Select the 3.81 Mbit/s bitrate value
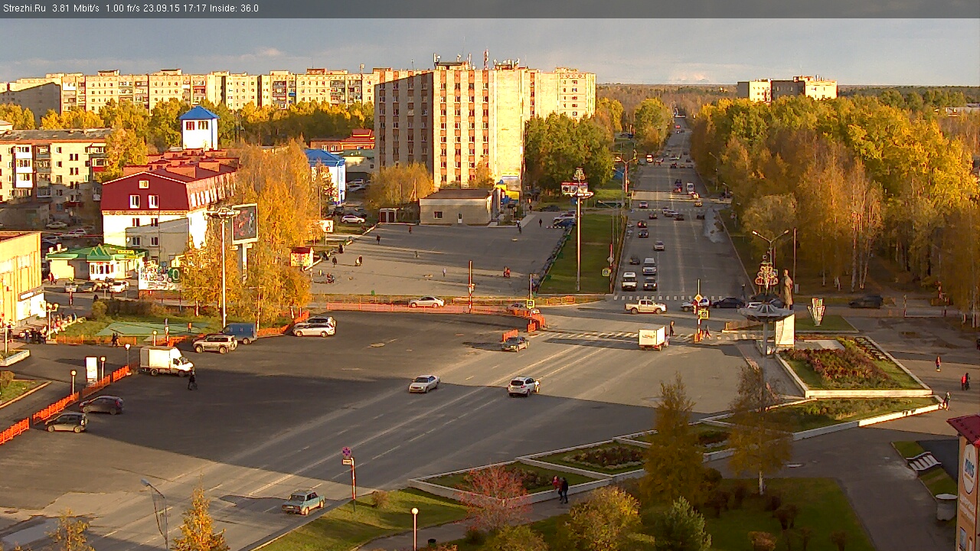The height and width of the screenshot is (551, 980). (76, 8)
